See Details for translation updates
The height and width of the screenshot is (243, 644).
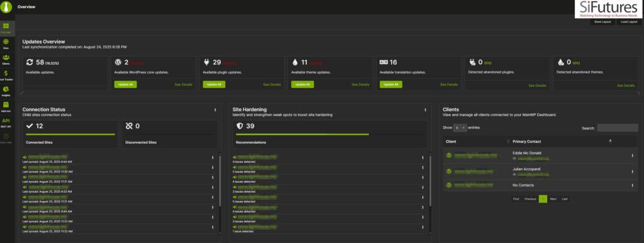click(449, 84)
